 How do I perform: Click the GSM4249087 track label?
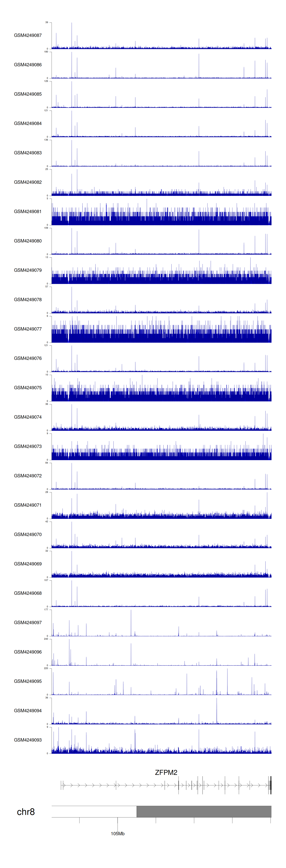tap(28, 35)
